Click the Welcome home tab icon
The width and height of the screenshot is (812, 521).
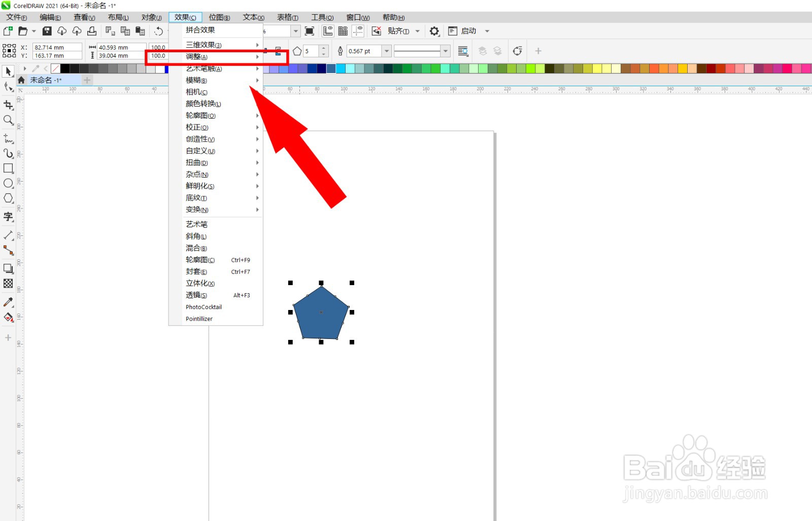coord(21,80)
